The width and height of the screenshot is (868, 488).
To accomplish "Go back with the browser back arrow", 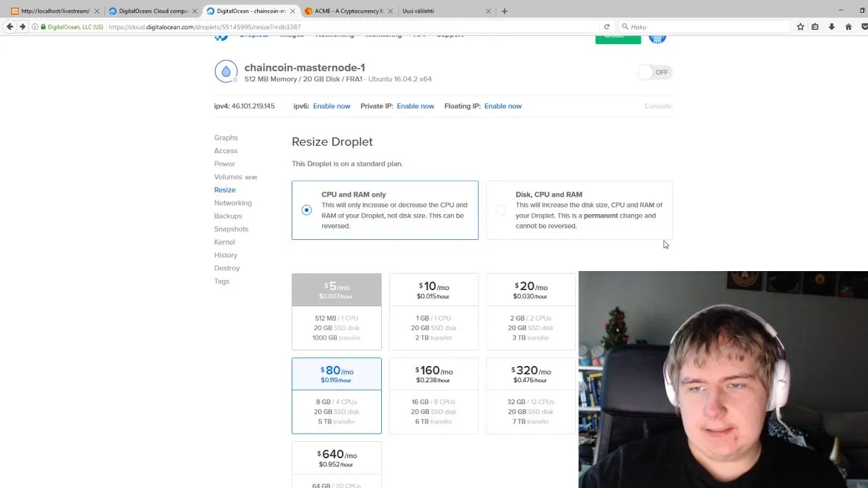I will [x=9, y=26].
